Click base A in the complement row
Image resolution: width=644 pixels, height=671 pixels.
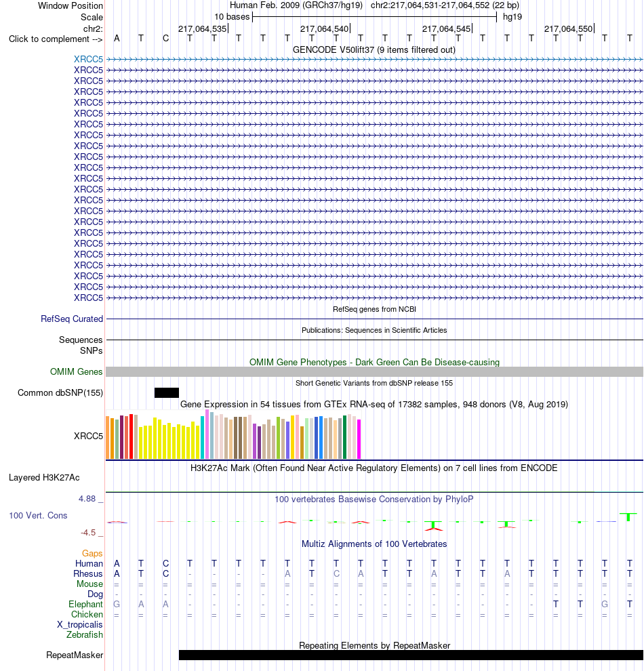coord(117,39)
